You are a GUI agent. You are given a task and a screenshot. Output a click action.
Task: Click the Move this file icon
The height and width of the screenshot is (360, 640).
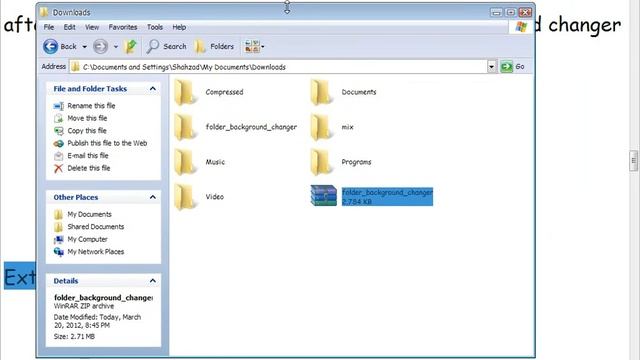(59, 118)
